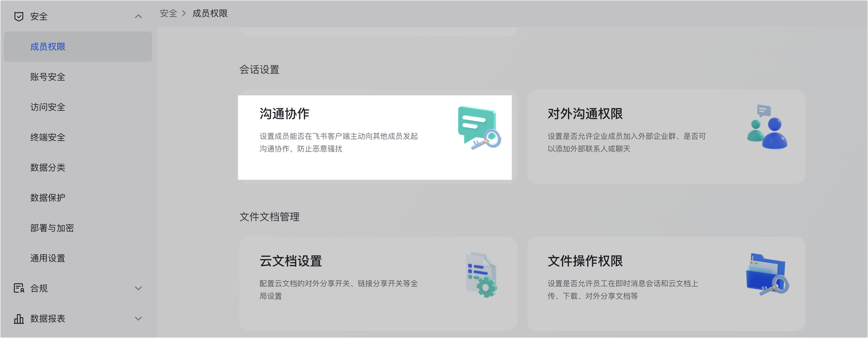Select 成员权限 in the sidebar
Image resolution: width=868 pixels, height=338 pixels.
coord(78,47)
